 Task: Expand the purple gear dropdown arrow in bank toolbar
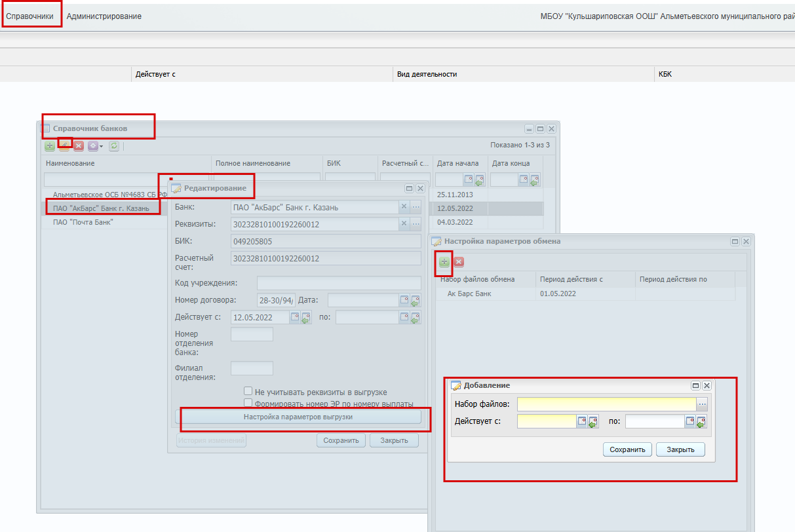pos(102,146)
